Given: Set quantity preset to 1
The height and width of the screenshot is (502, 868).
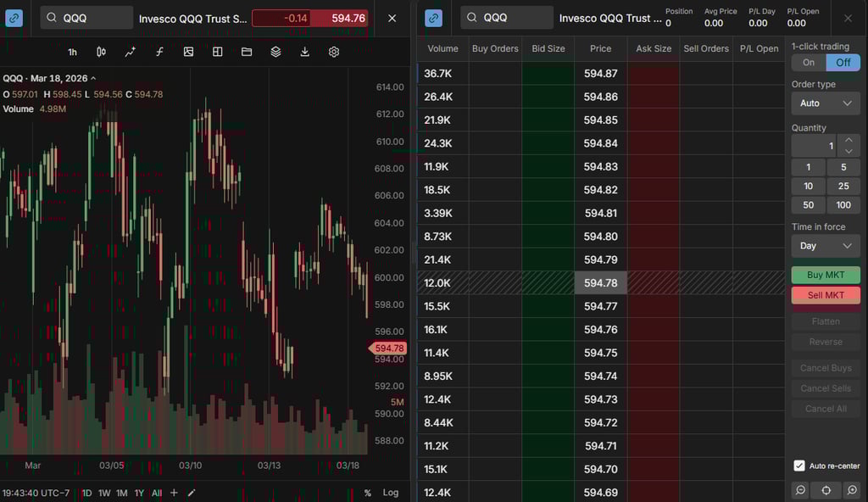Looking at the screenshot, I should tap(808, 167).
